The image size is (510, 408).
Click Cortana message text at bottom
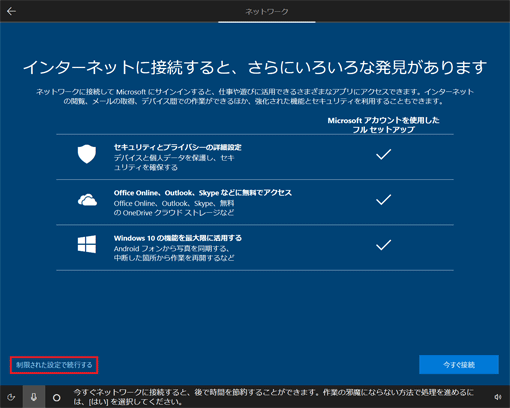click(x=273, y=397)
